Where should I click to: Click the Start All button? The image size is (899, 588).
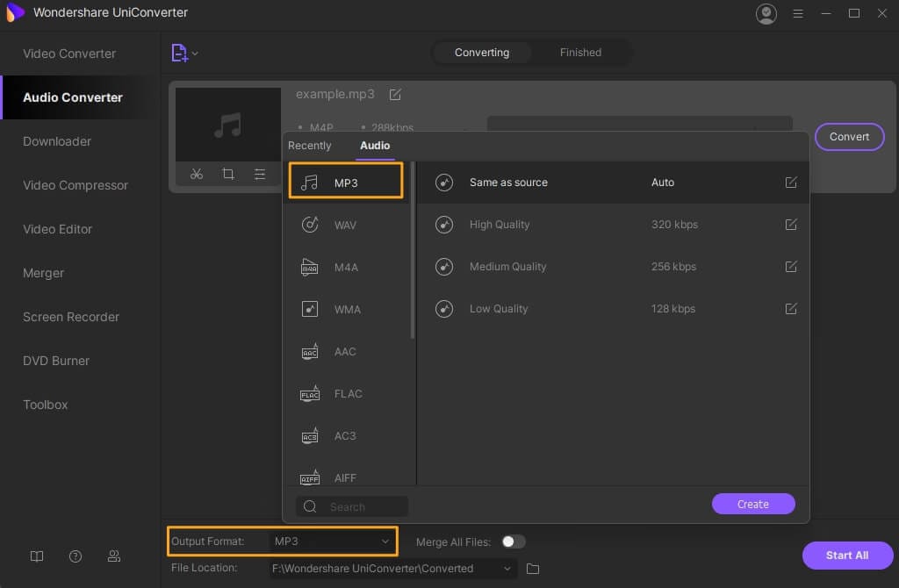(847, 556)
